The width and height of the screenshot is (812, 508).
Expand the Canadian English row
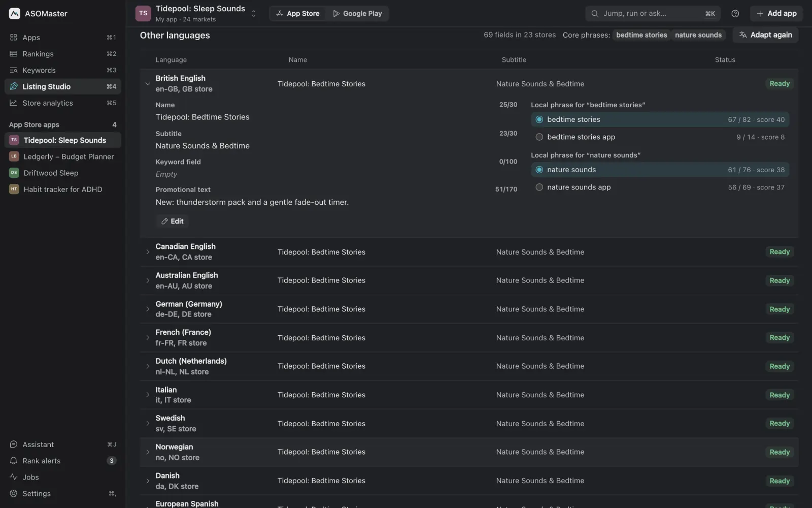148,252
